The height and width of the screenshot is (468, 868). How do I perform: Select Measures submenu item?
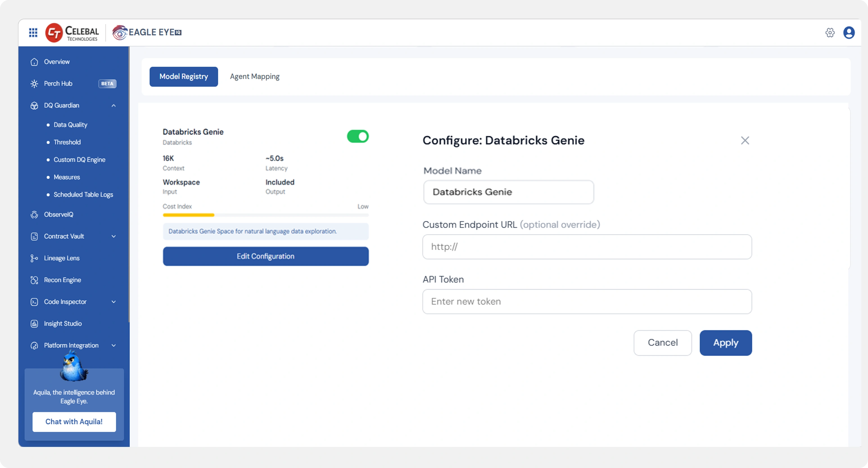[x=67, y=177]
